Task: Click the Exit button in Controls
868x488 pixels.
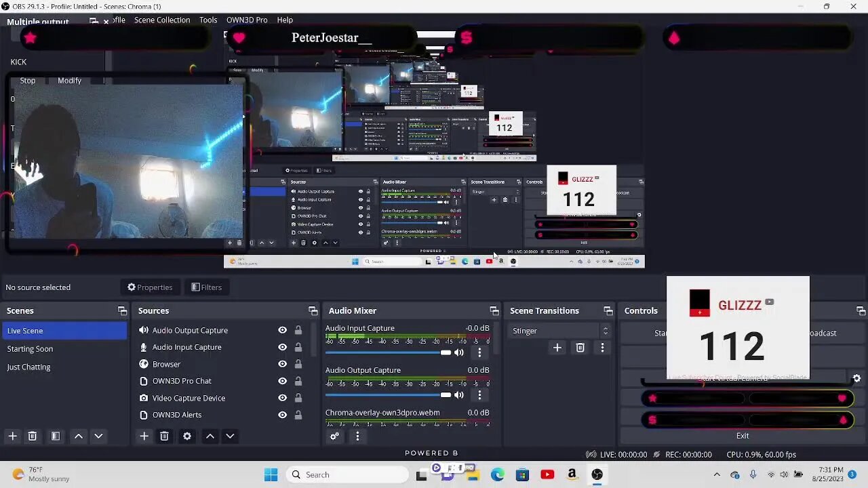Action: coord(743,436)
